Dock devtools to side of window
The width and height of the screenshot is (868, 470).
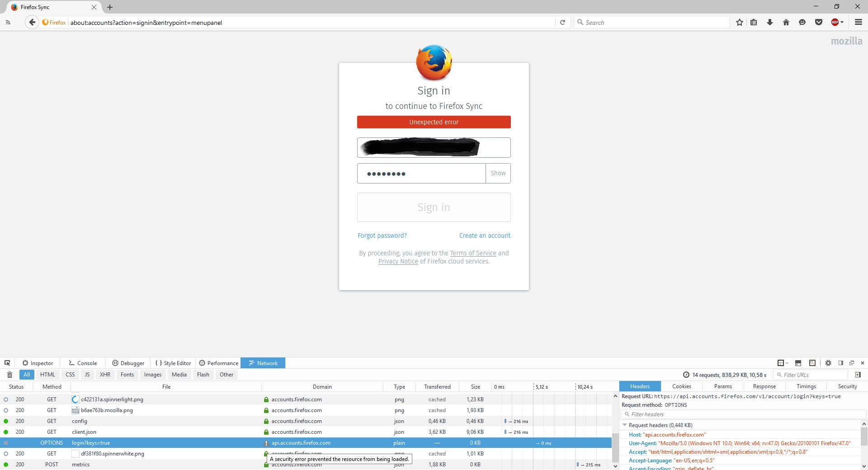click(x=841, y=363)
